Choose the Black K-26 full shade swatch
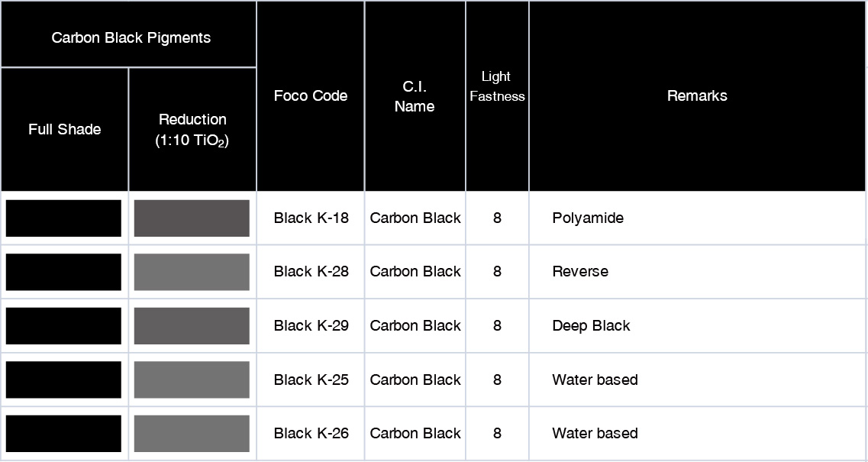868x462 pixels. [x=63, y=434]
